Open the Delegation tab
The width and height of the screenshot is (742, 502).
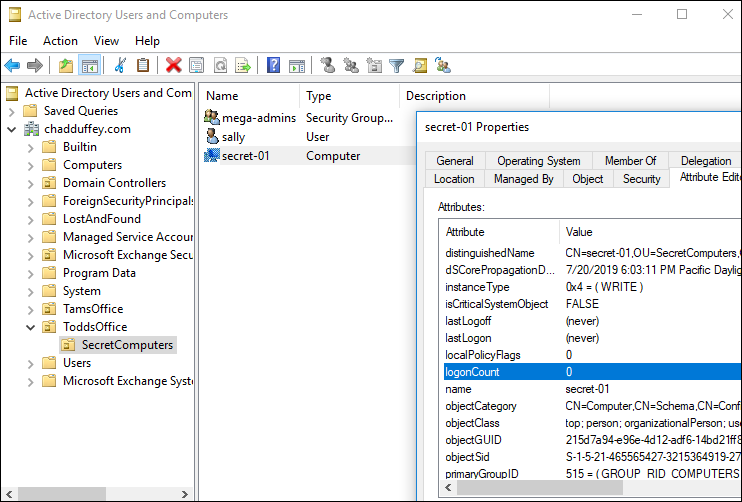pos(706,161)
